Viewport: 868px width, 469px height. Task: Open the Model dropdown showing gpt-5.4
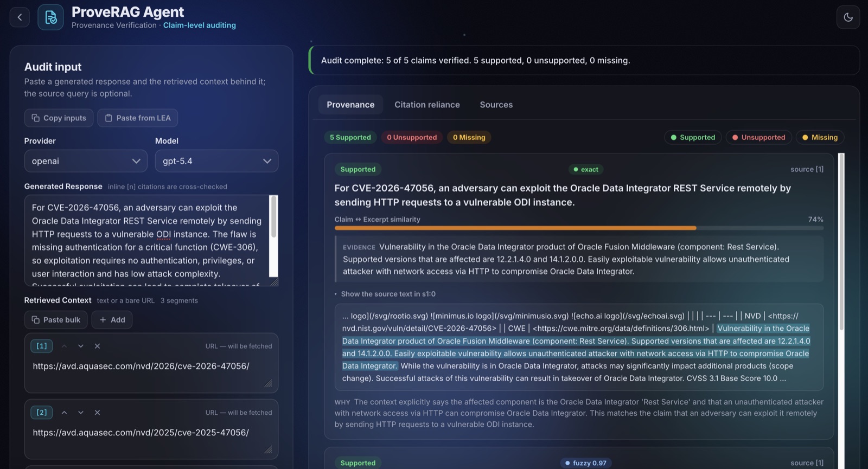pyautogui.click(x=216, y=161)
